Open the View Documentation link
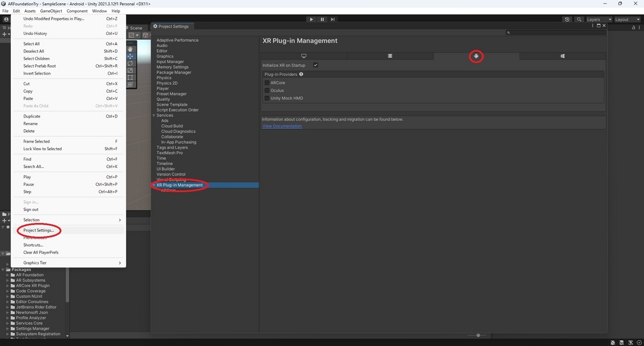 click(x=282, y=126)
